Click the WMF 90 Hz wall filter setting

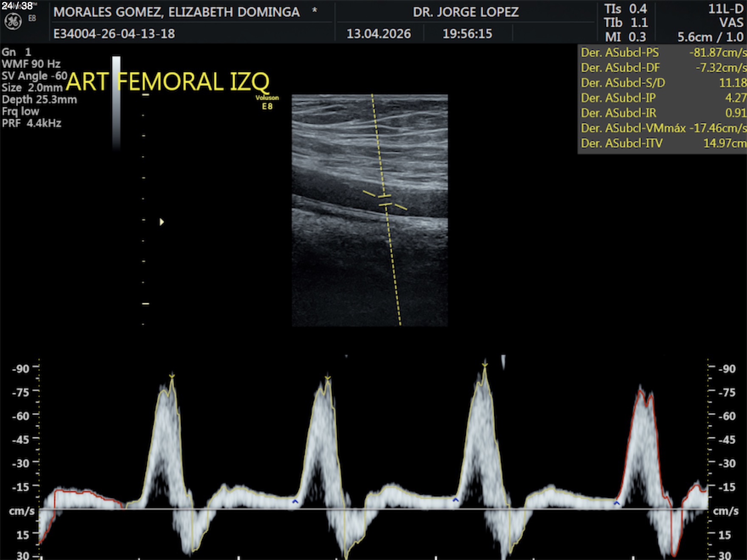click(x=31, y=64)
